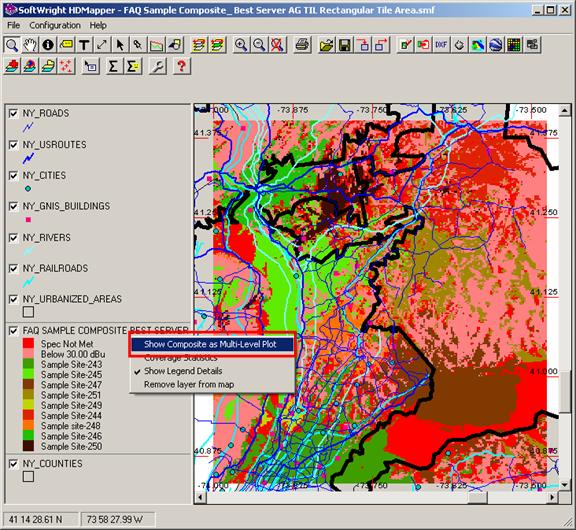Click the NY_CITIES teal circle symbol

point(28,189)
